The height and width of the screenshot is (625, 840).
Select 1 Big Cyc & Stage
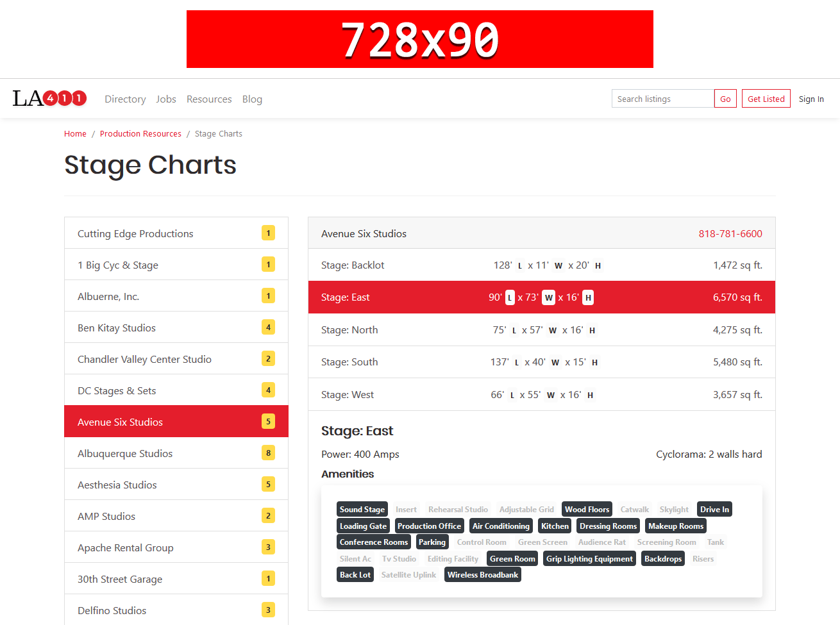(176, 264)
